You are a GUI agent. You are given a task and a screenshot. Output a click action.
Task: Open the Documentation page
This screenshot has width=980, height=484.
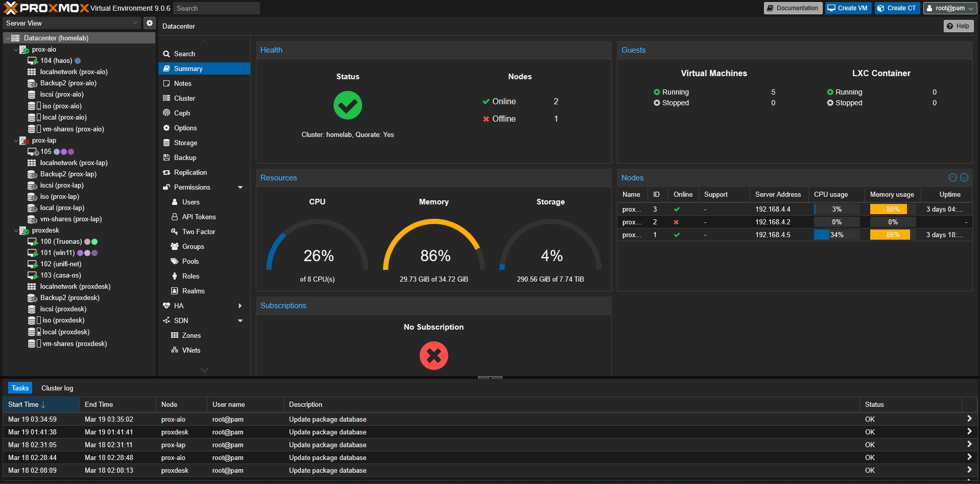pos(793,8)
